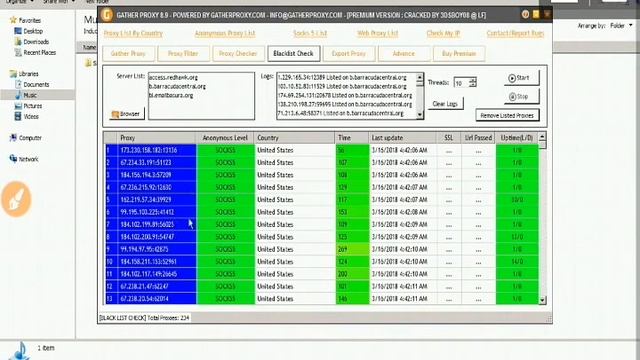Click the Threads number field
This screenshot has width=640, height=360.
pyautogui.click(x=461, y=83)
